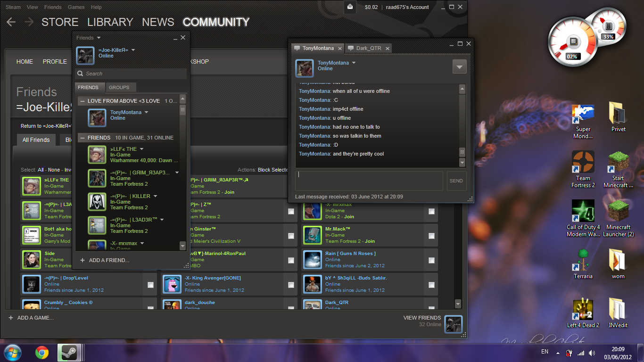Image resolution: width=644 pixels, height=362 pixels.
Task: Open dropdown arrow next to -=(P)=- | KILLER
Action: [x=155, y=196]
